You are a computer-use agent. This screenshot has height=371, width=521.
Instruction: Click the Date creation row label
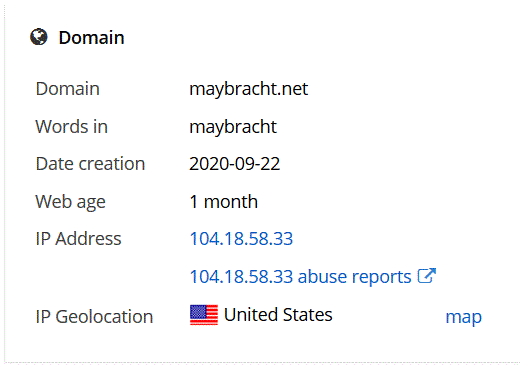click(x=90, y=164)
